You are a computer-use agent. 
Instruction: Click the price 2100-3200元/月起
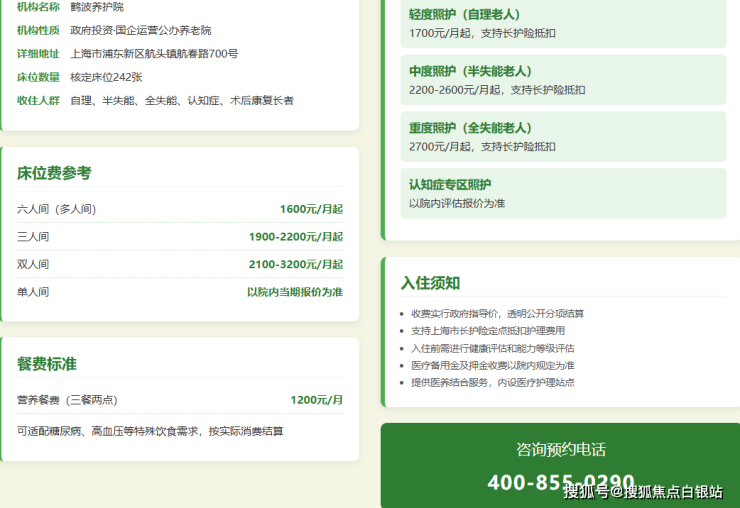coord(296,264)
